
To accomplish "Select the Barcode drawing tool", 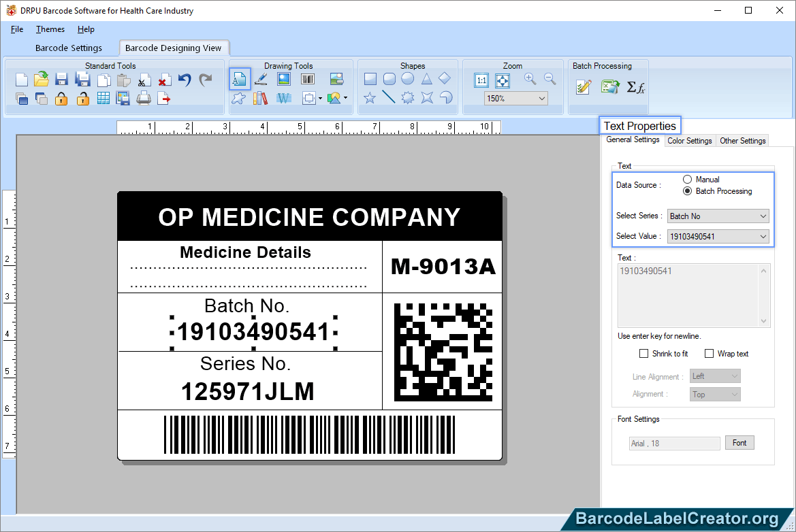I will (306, 80).
